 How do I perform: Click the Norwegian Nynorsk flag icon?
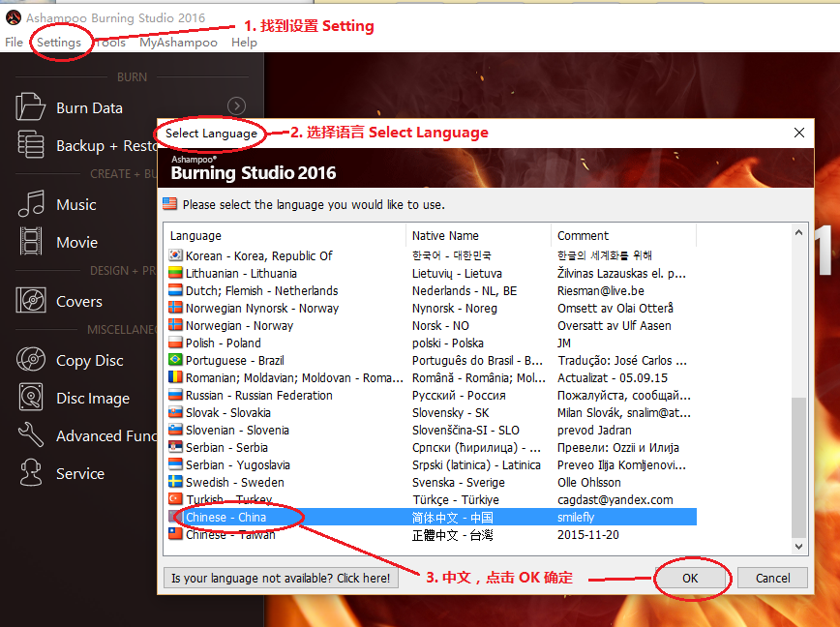175,308
